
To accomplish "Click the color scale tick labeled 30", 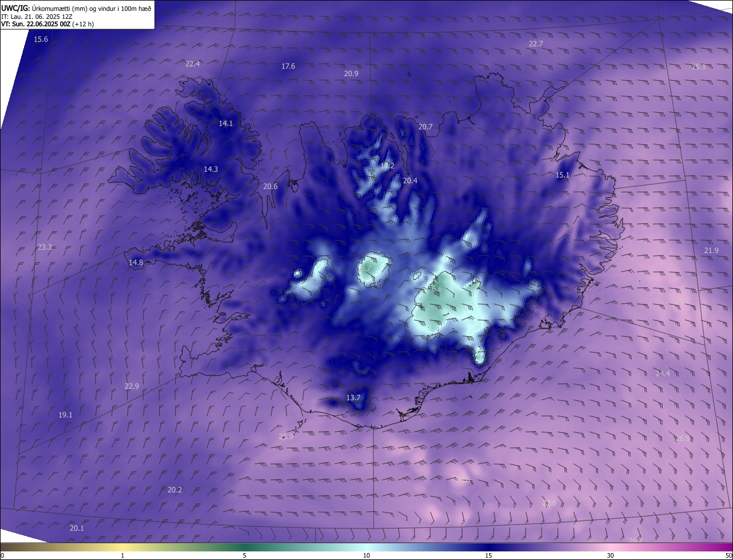I will [x=610, y=556].
